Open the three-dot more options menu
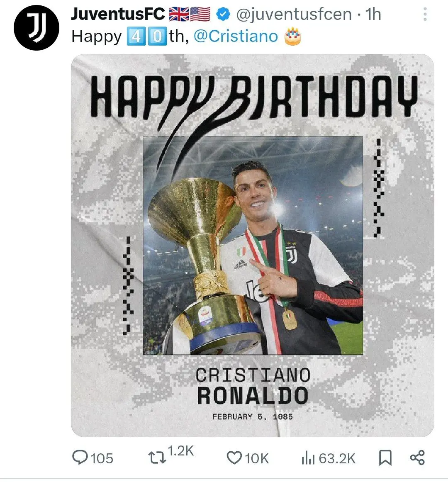 [425, 15]
